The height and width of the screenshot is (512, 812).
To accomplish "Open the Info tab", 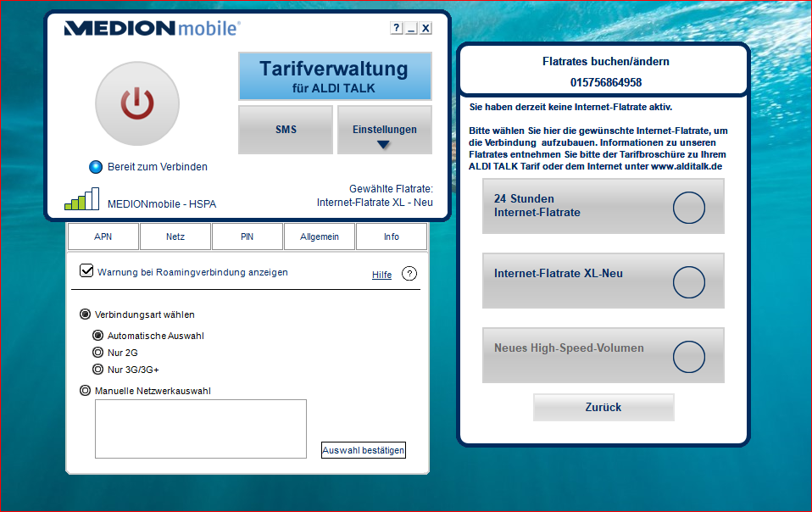I will point(391,237).
